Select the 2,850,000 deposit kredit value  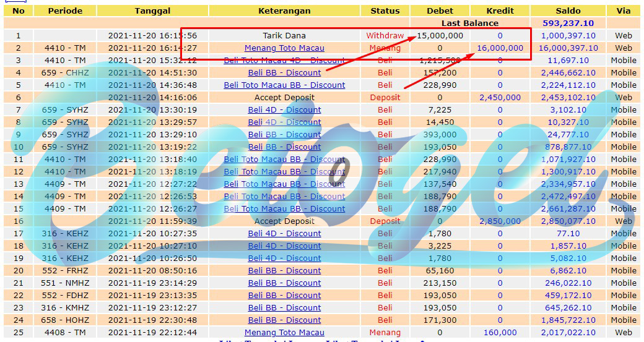[500, 221]
